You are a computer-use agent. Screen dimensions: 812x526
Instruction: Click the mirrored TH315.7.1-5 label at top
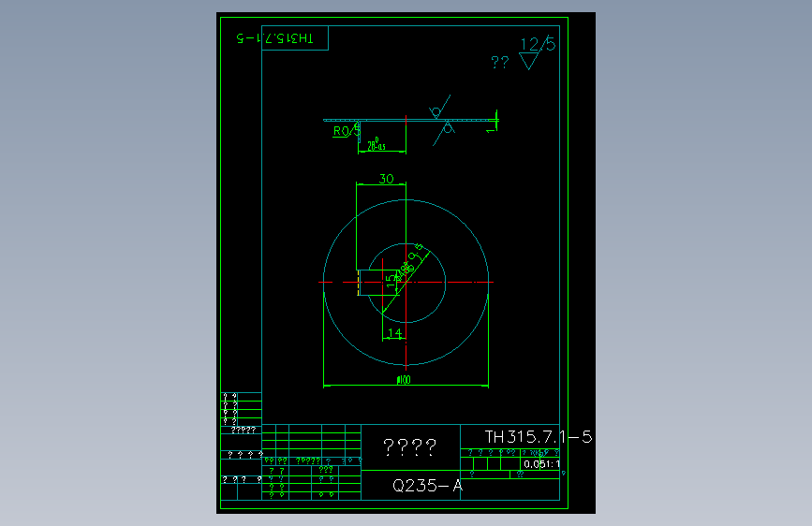[275, 37]
